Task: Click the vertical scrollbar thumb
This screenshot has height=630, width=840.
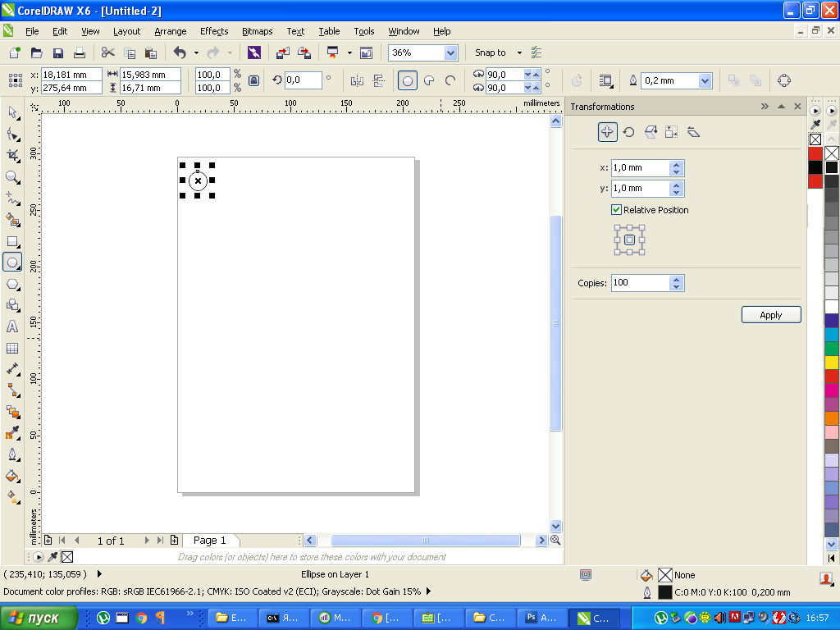Action: 555,323
